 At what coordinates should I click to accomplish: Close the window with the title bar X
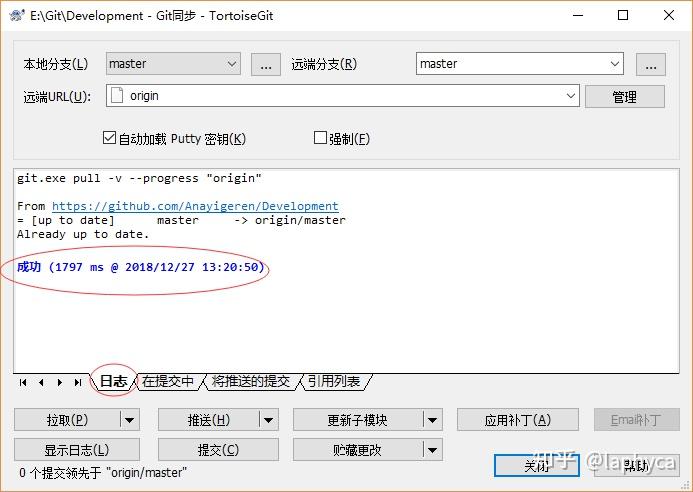[669, 15]
